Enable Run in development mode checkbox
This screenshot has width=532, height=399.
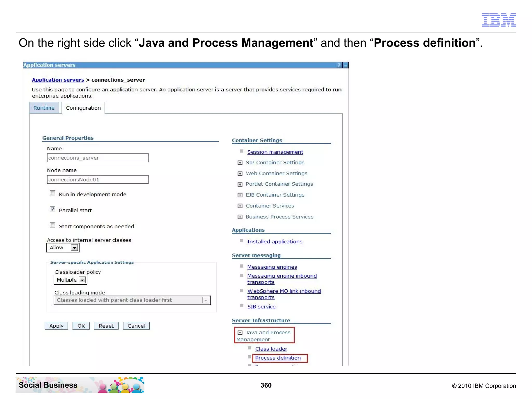[x=53, y=193]
